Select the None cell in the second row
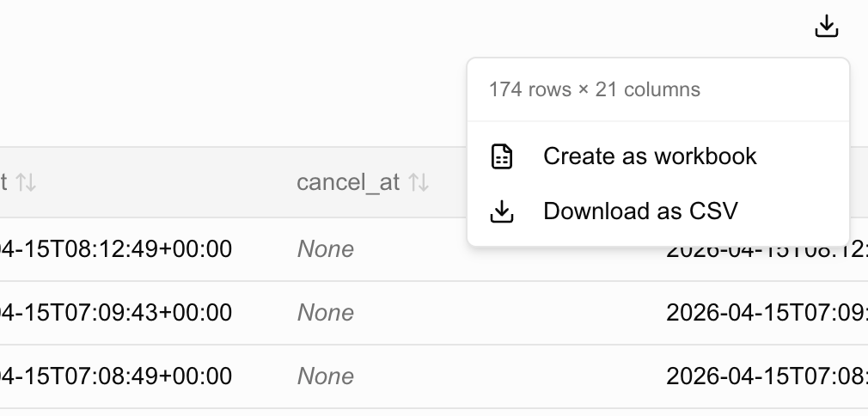The width and height of the screenshot is (868, 416). click(326, 312)
